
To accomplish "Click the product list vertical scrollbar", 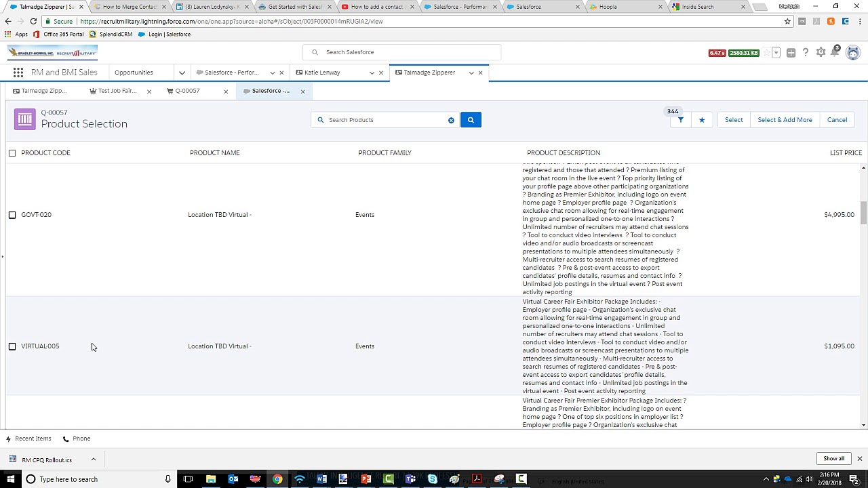I will (x=863, y=213).
